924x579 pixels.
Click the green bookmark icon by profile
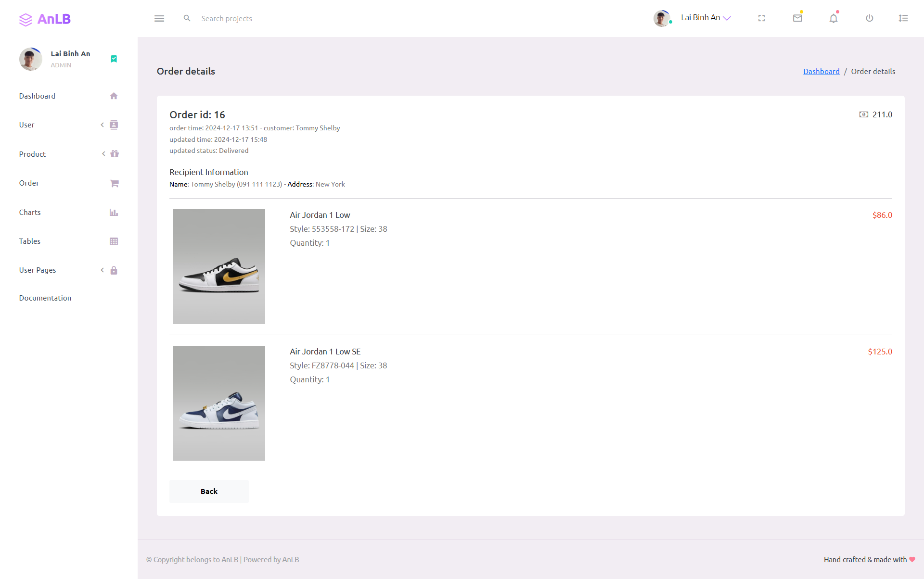coord(114,59)
